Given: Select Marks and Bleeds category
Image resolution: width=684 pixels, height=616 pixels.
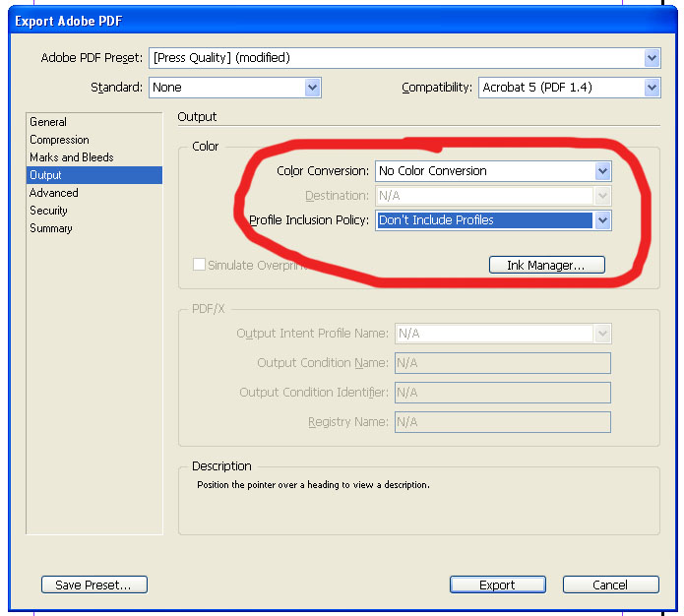Looking at the screenshot, I should tap(94, 157).
